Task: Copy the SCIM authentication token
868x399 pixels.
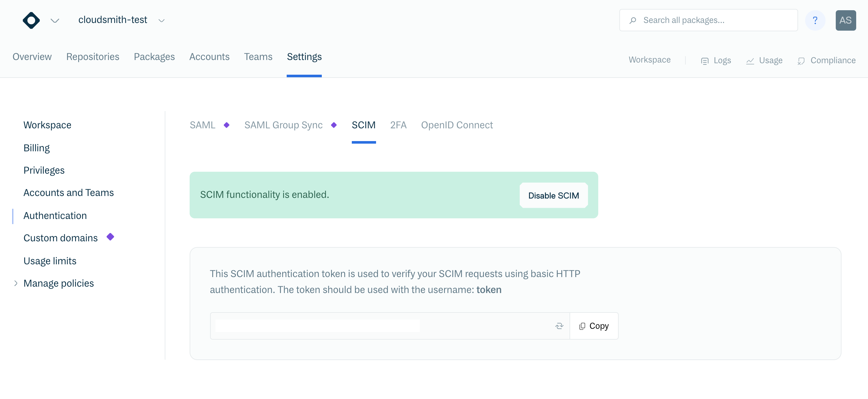Action: (594, 326)
